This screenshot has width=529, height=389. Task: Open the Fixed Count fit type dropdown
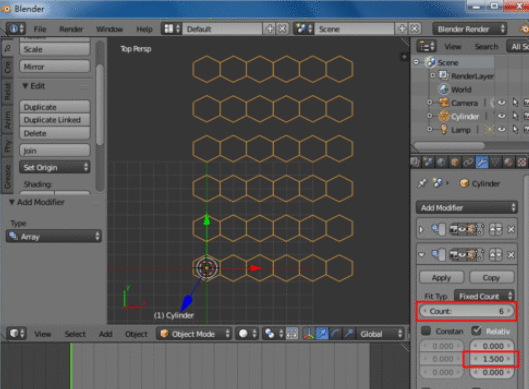(484, 296)
